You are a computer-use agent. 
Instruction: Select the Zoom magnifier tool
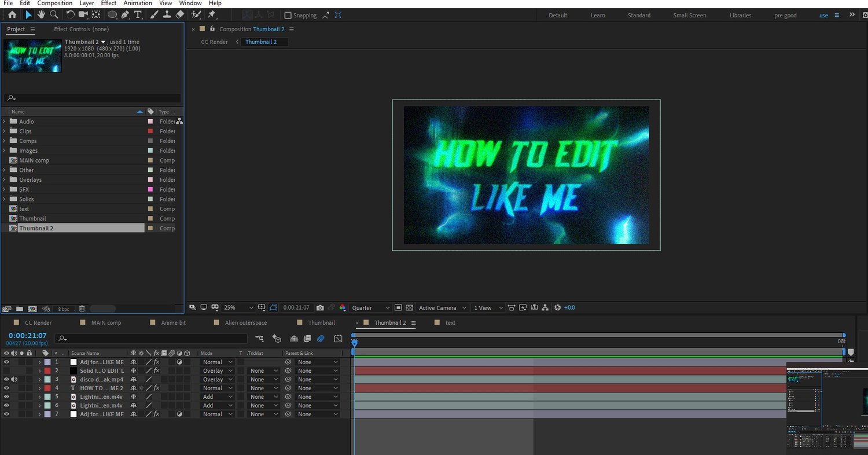tap(54, 14)
